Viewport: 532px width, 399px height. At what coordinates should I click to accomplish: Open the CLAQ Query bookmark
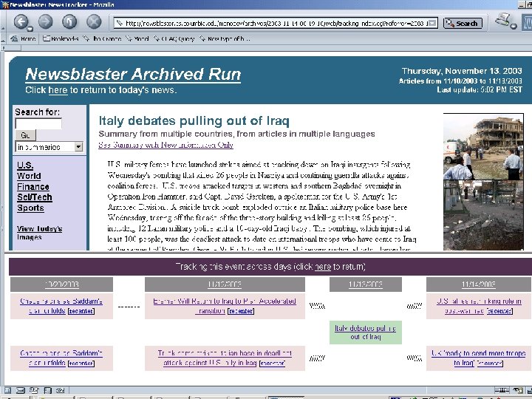point(174,38)
